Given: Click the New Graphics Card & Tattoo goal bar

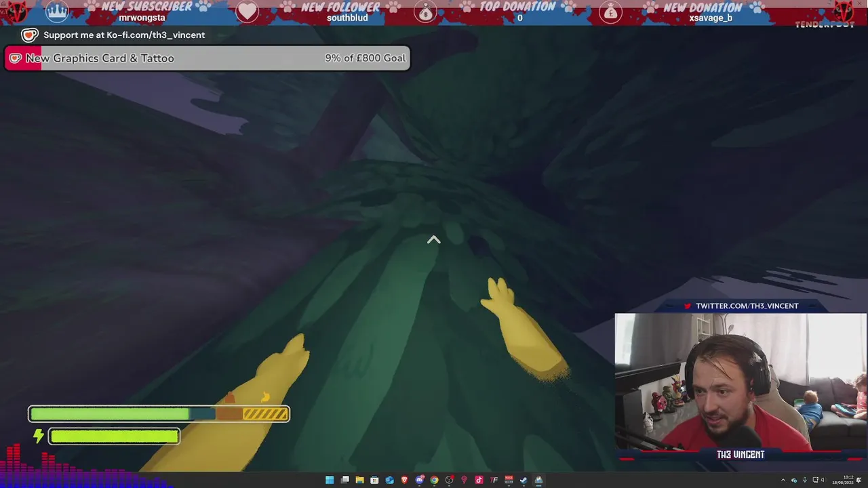Looking at the screenshot, I should point(207,58).
